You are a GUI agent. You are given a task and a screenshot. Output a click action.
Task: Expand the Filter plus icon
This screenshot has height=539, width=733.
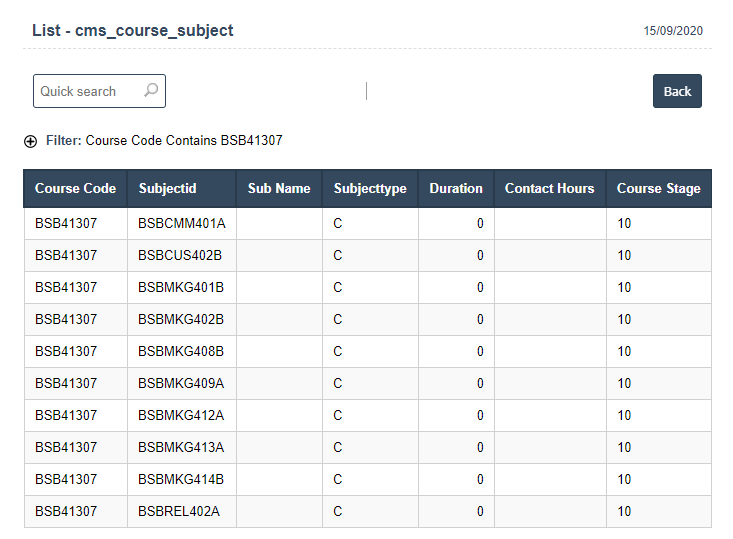(31, 142)
